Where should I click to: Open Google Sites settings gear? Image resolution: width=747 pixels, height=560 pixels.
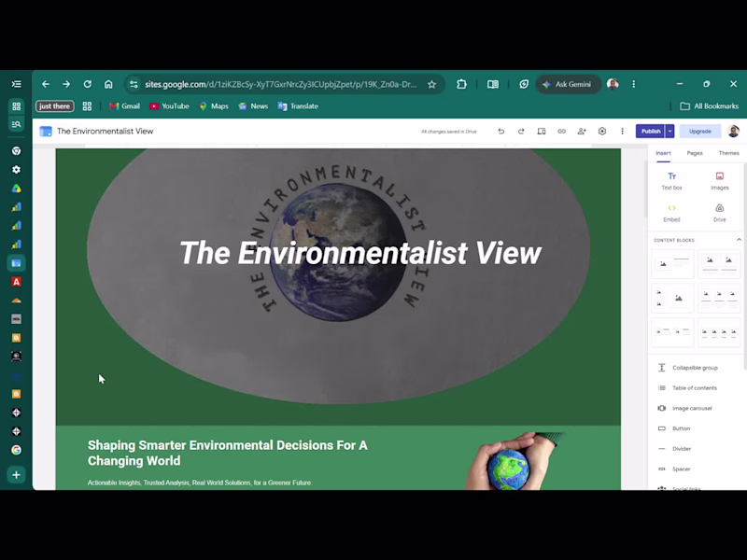pyautogui.click(x=602, y=131)
